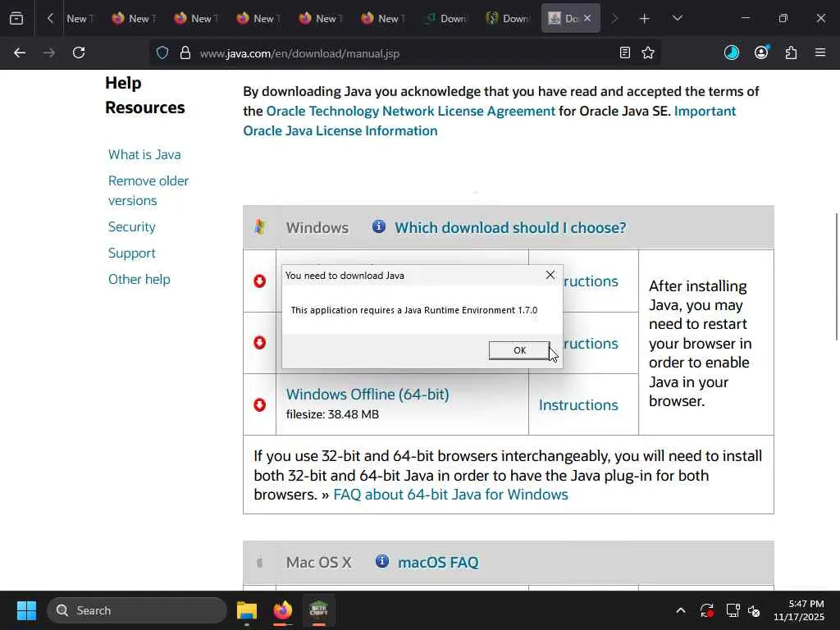Click first red download arrow icon
The width and height of the screenshot is (840, 630).
[260, 281]
